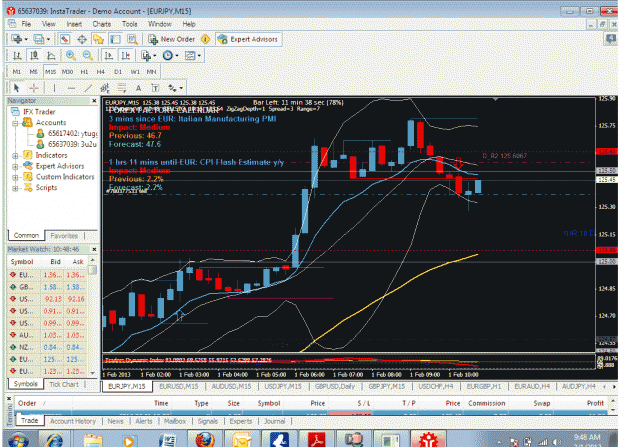Screen dimensions: 625x447
Task: Select the horizontal line drawing tool
Action: coord(71,88)
